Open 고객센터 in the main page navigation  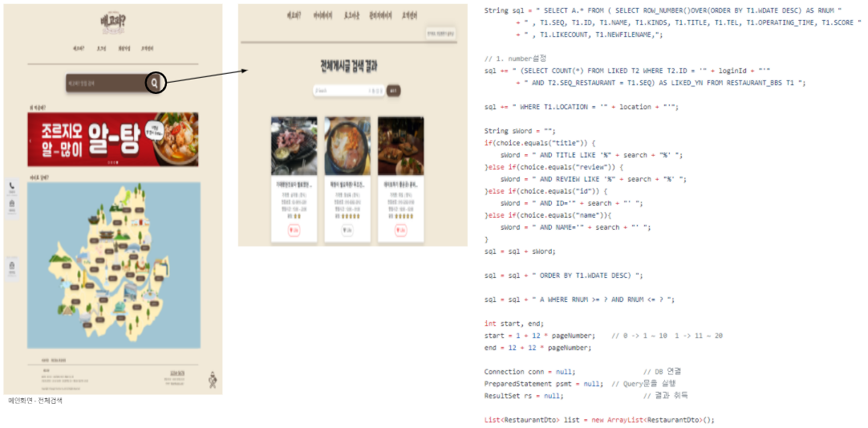tap(148, 48)
